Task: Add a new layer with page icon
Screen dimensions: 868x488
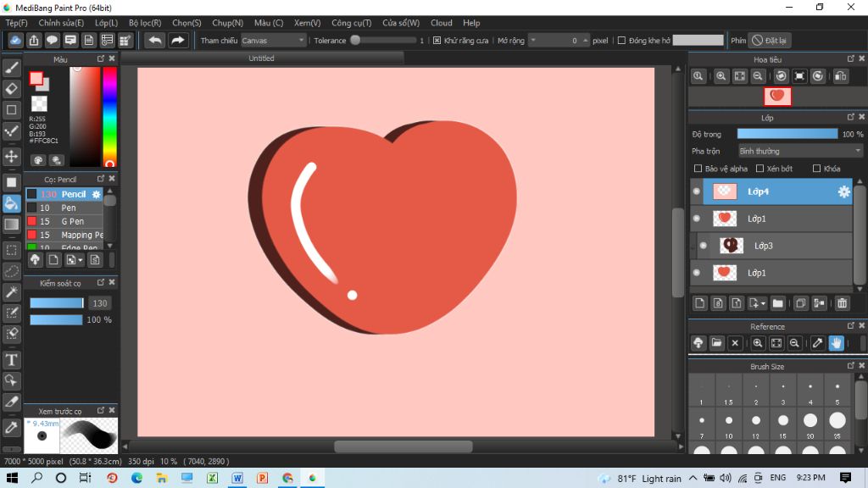Action: click(x=699, y=303)
